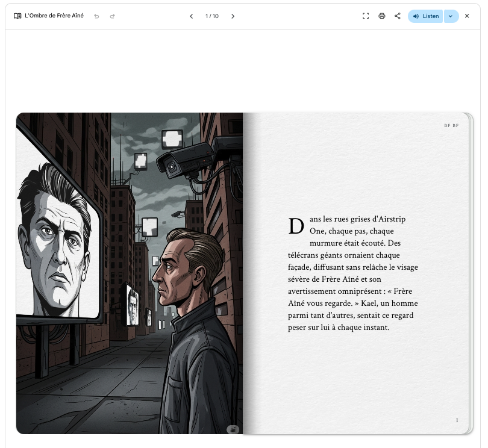This screenshot has width=488, height=448.
Task: Click the story paragraph on the right page
Action: pyautogui.click(x=353, y=273)
